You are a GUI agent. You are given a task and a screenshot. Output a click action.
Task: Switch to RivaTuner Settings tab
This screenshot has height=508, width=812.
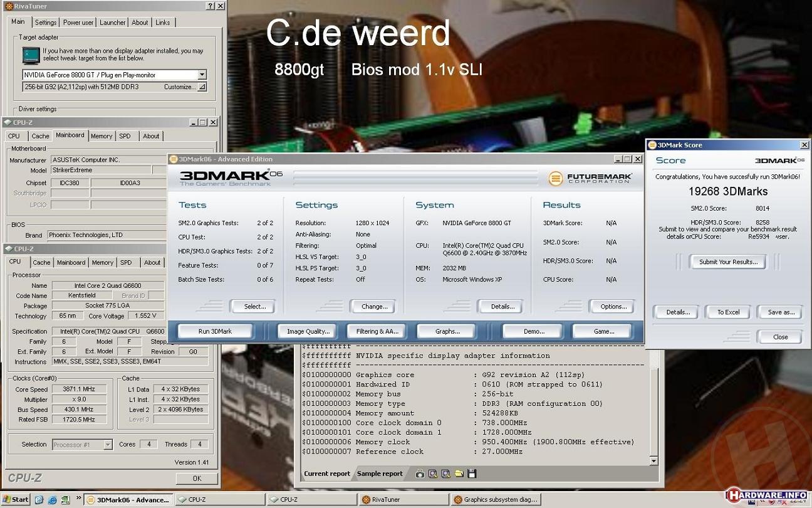[46, 23]
